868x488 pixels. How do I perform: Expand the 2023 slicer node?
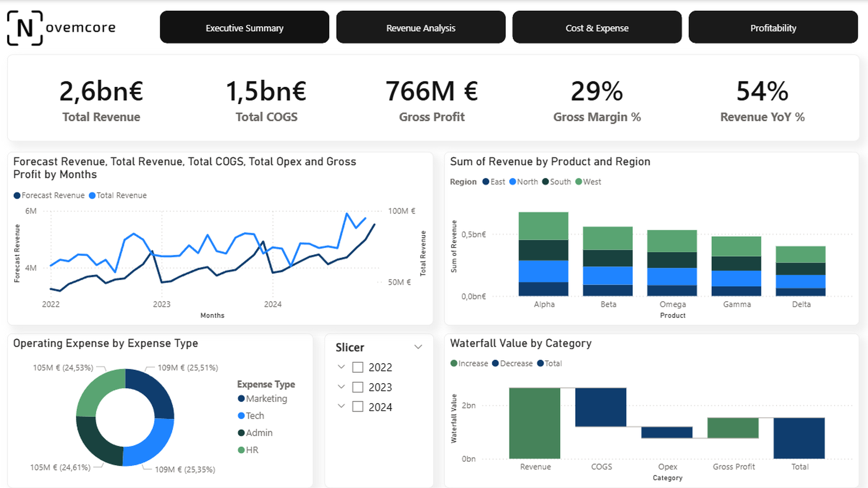[x=341, y=387]
